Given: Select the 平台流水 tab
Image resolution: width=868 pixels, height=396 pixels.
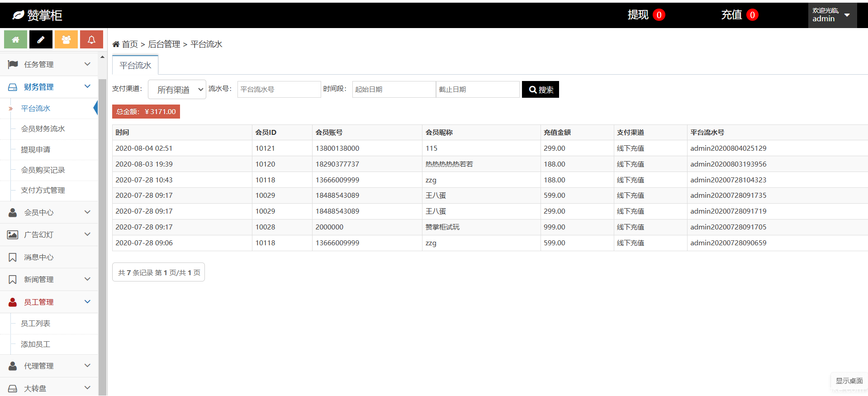Looking at the screenshot, I should point(135,66).
